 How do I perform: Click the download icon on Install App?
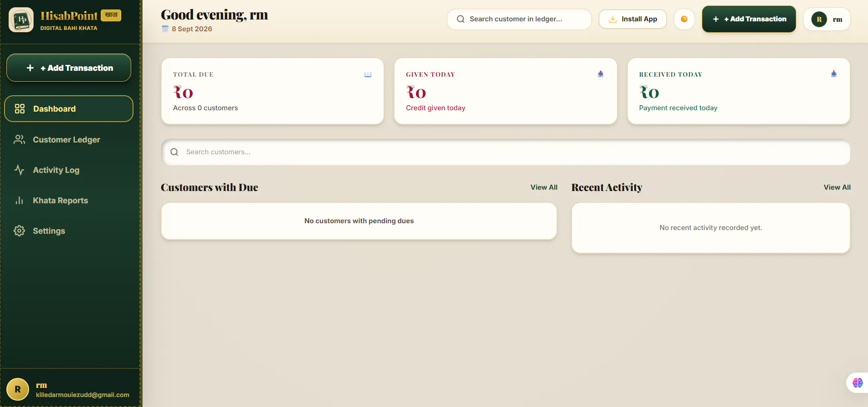click(612, 19)
